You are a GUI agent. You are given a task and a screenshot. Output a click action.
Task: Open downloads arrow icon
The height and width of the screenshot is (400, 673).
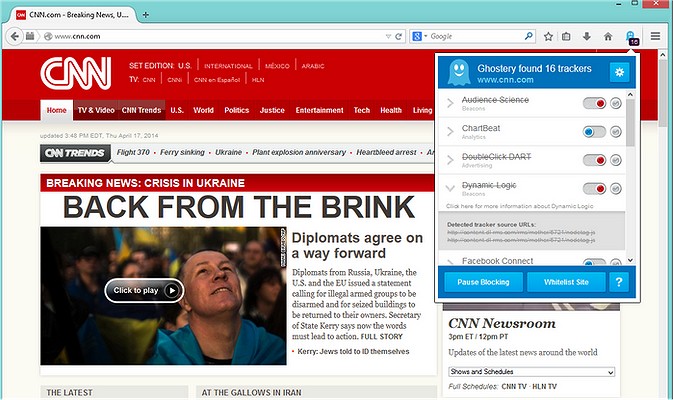coord(586,36)
